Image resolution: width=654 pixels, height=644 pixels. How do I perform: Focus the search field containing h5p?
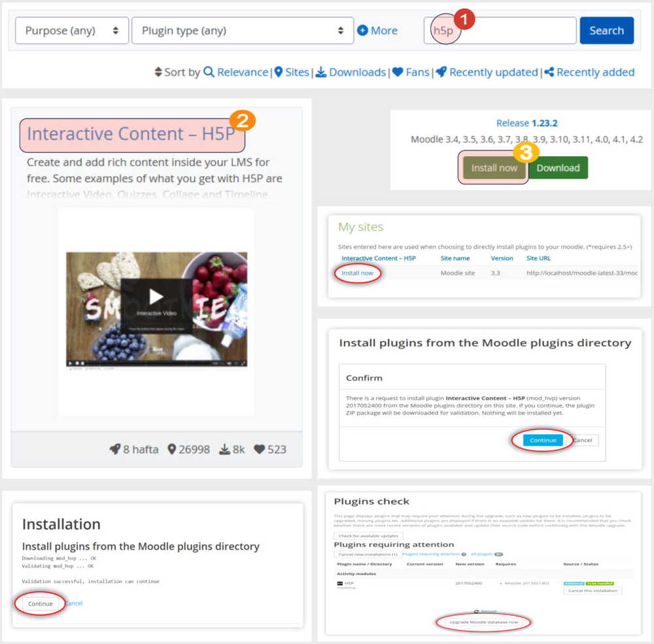pyautogui.click(x=500, y=31)
